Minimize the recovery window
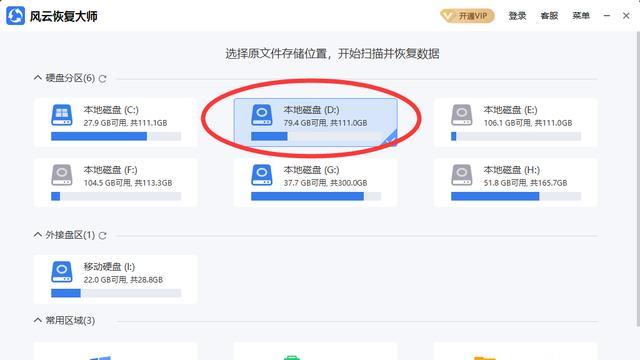 [607, 16]
